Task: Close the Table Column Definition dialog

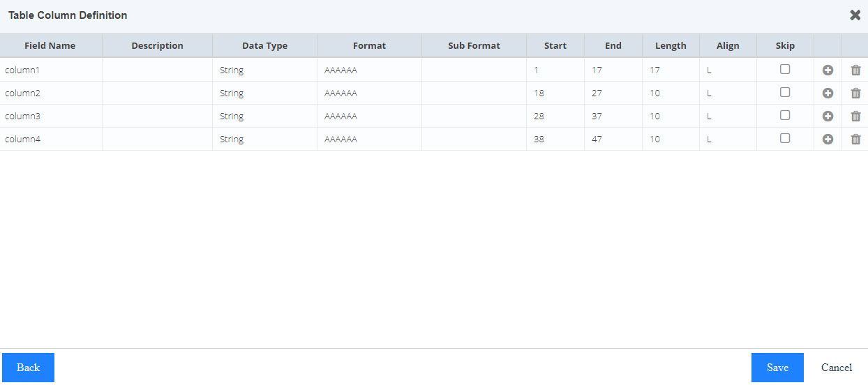Action: pos(855,15)
